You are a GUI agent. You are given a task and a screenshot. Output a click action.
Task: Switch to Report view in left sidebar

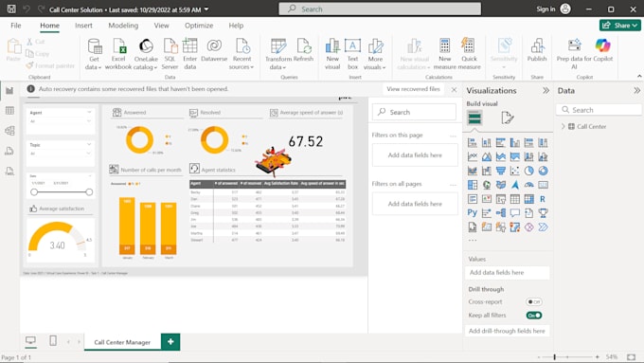[9, 91]
